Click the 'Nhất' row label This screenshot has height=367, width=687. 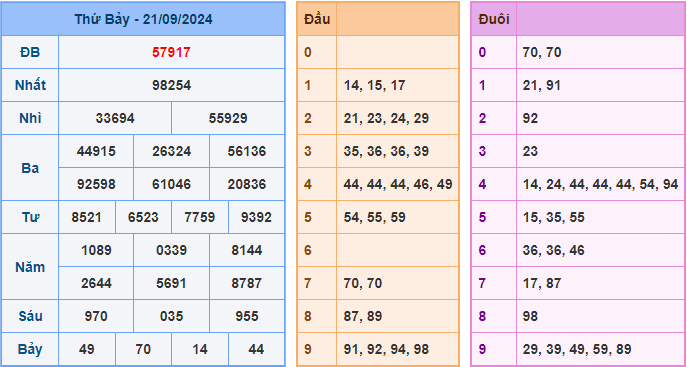tap(30, 85)
